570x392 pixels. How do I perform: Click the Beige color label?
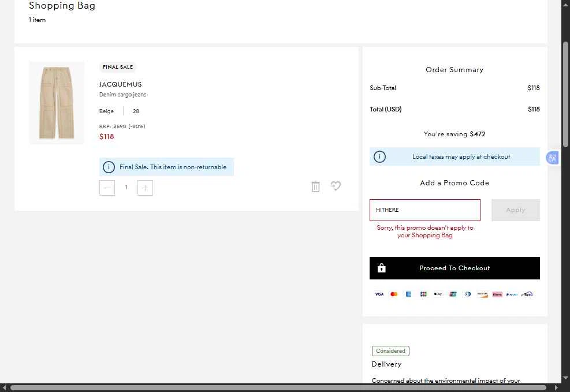click(x=106, y=111)
